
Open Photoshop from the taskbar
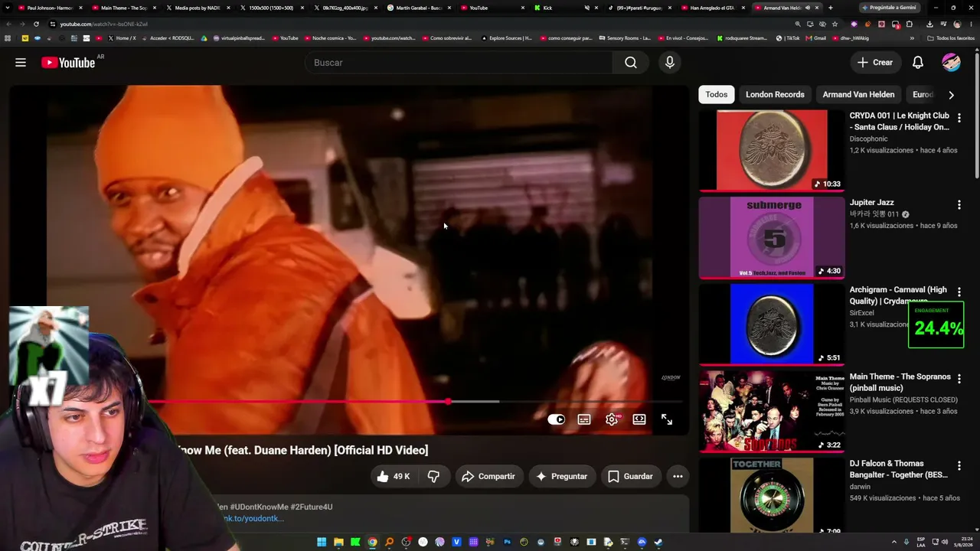point(507,543)
